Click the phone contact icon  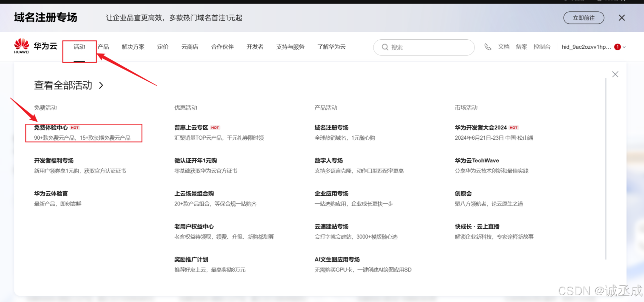coord(488,47)
